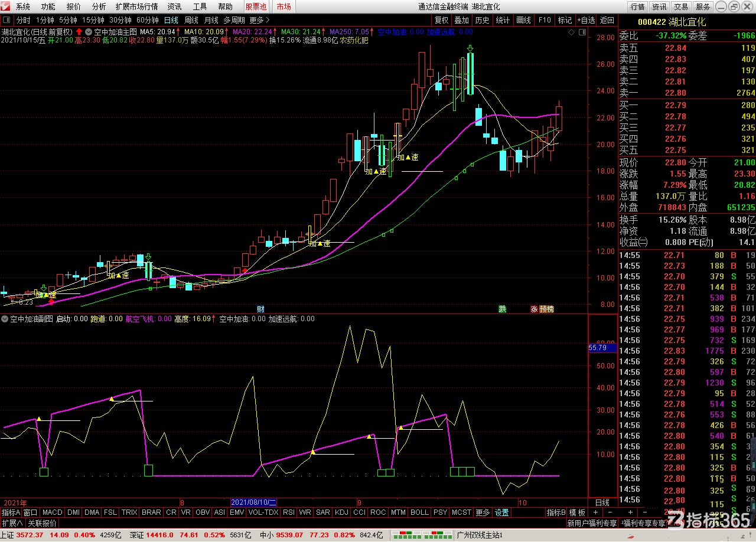Viewport: 756px width, 542px height.
Task: Click the 返回 button
Action: 607,20
